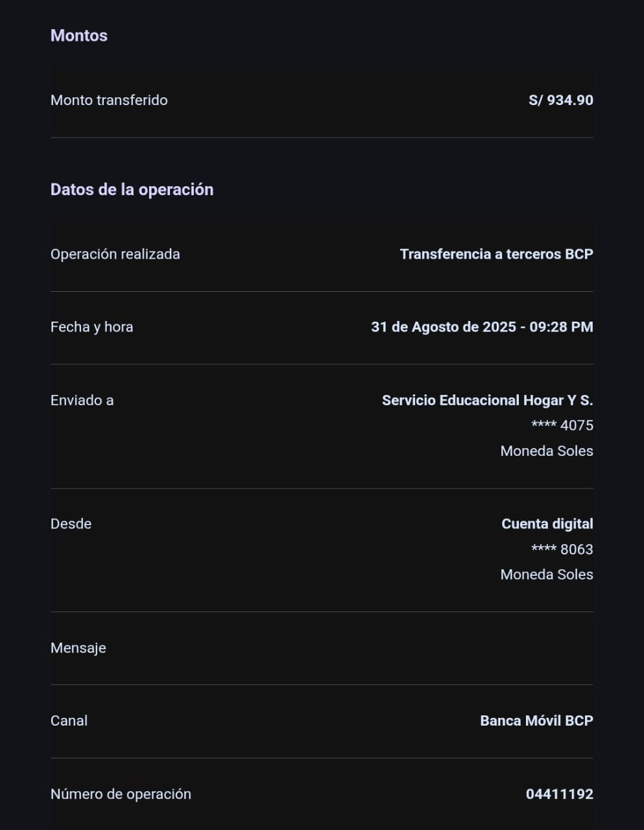Click the transferred amount S/ 934.90
The height and width of the screenshot is (830, 644).
pyautogui.click(x=560, y=100)
